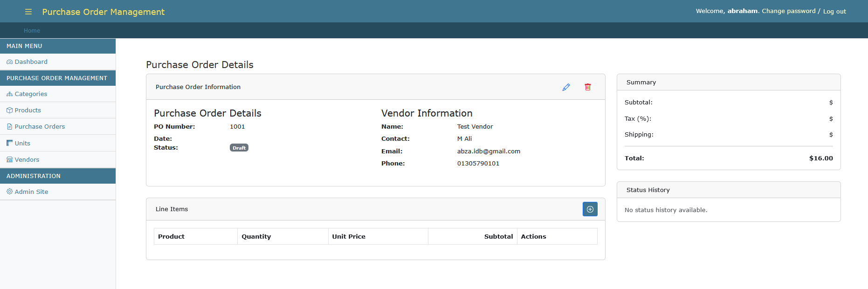Click Change password link

coord(788,11)
